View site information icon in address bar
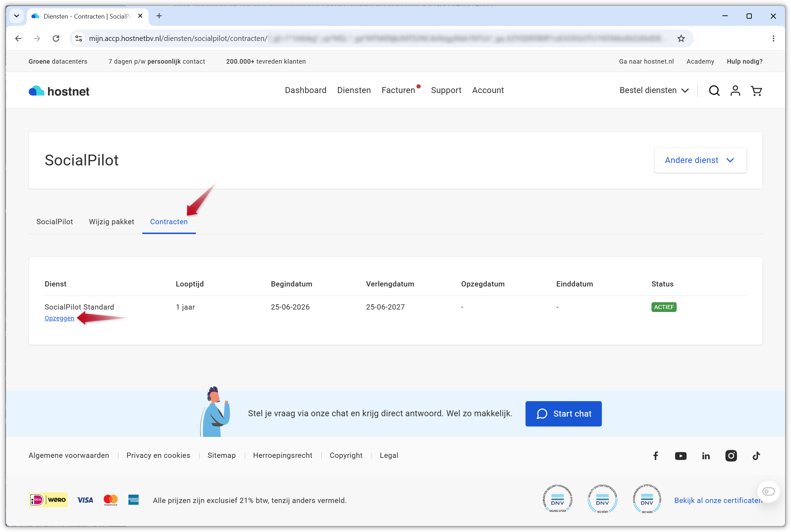This screenshot has height=532, width=791. (79, 38)
